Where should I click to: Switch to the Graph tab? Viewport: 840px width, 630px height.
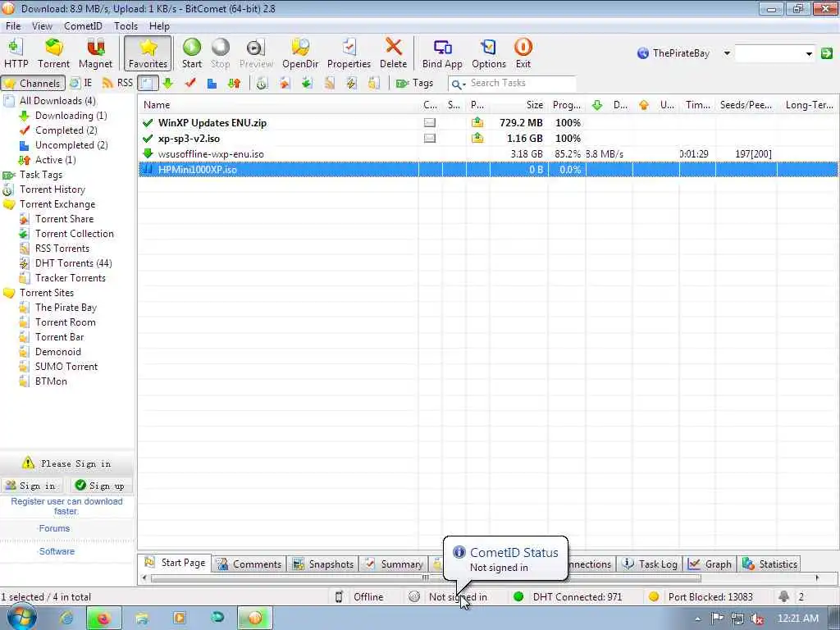pos(710,564)
